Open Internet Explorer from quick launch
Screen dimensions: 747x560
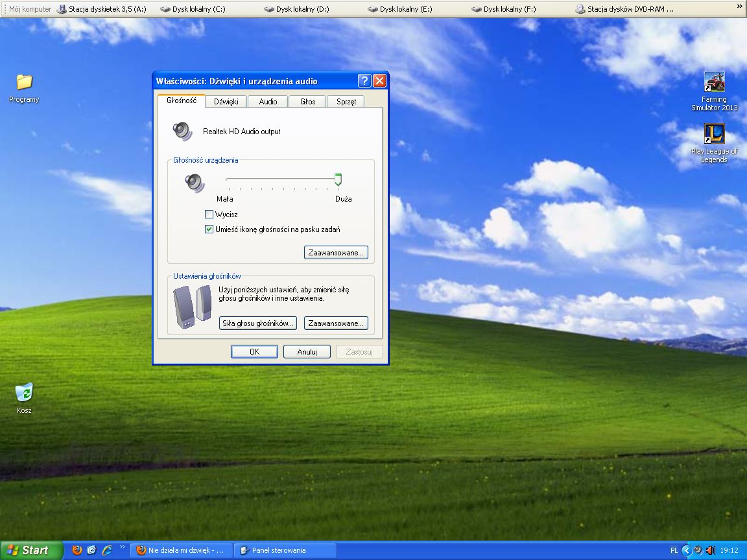[107, 550]
